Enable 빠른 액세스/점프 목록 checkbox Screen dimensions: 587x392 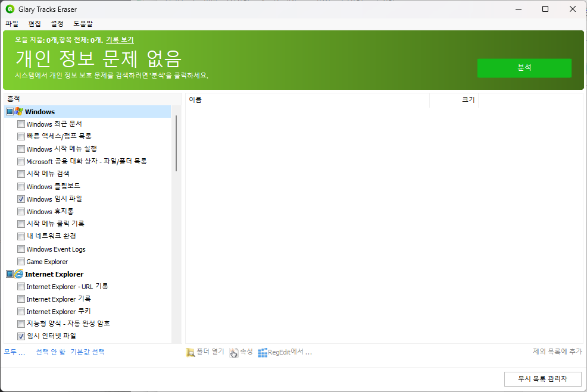(21, 137)
